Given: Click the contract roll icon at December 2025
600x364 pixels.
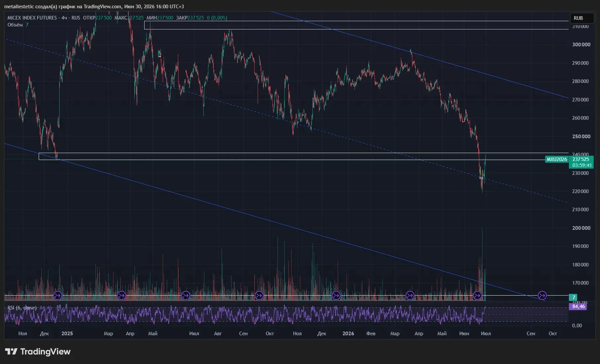Looking at the screenshot, I should coord(336,295).
